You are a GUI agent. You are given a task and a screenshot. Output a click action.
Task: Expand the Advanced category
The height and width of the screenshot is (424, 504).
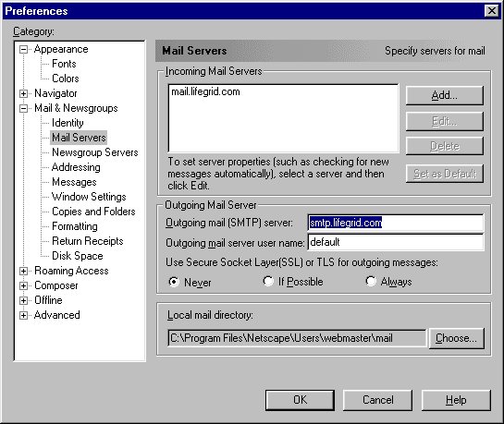23,315
